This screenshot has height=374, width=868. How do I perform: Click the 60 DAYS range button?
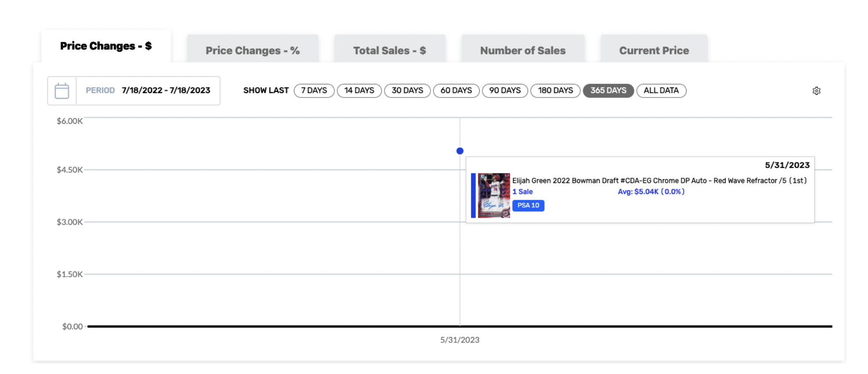(x=456, y=90)
